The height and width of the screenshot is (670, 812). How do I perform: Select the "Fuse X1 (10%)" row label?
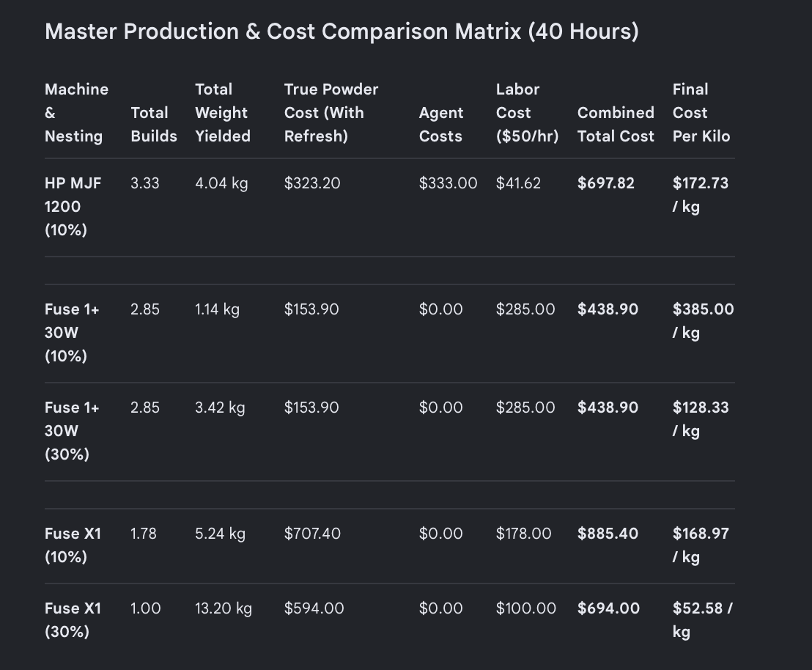pos(73,545)
